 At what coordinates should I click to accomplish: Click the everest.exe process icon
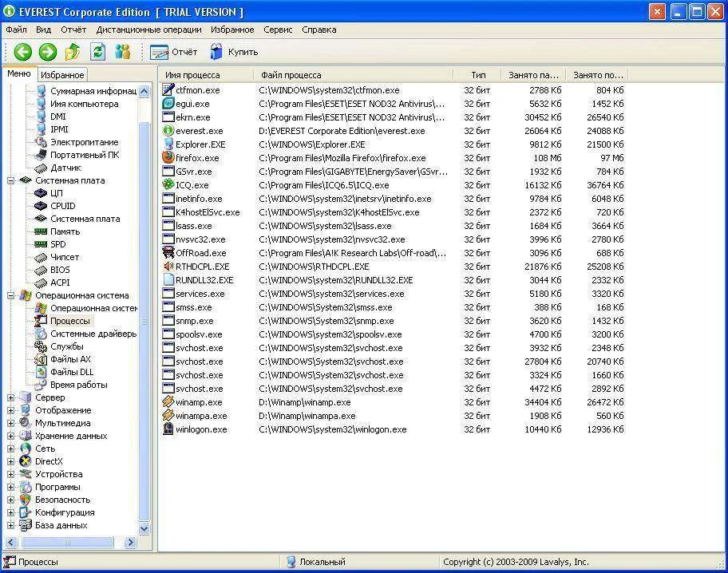(x=168, y=130)
